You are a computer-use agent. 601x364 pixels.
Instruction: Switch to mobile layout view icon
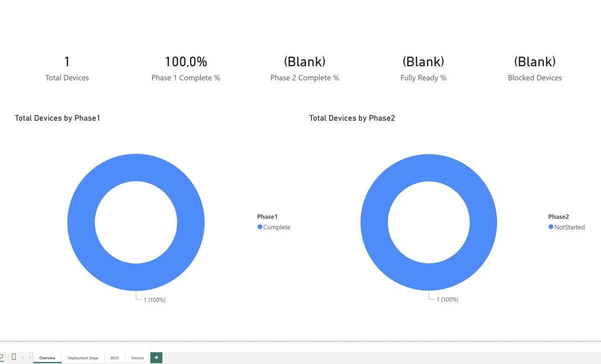(x=14, y=357)
